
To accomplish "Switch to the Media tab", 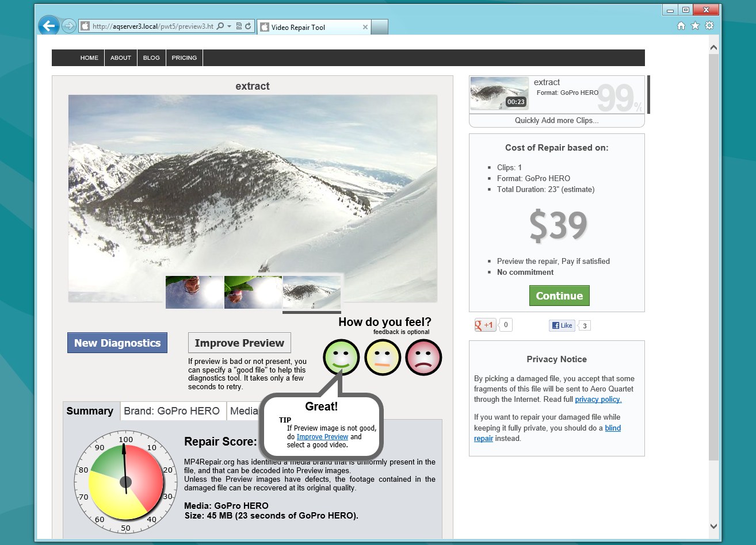I will [244, 411].
